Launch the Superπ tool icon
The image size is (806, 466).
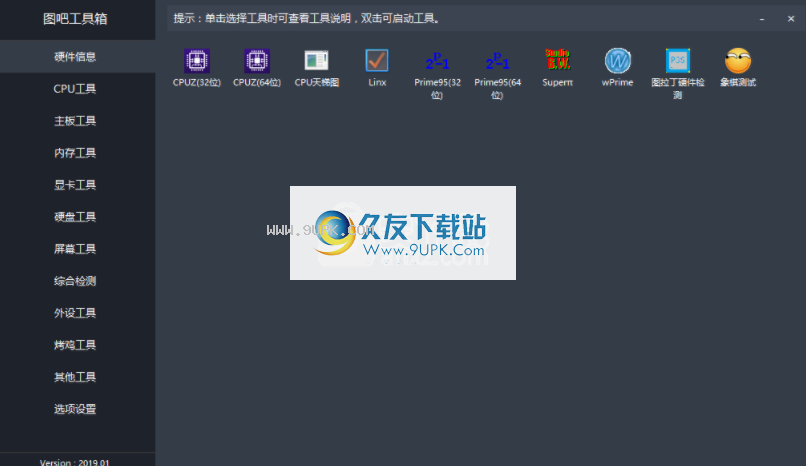pyautogui.click(x=557, y=61)
